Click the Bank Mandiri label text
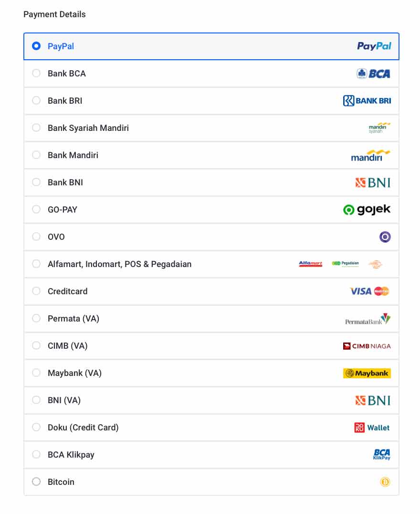The width and height of the screenshot is (420, 514). (x=73, y=155)
